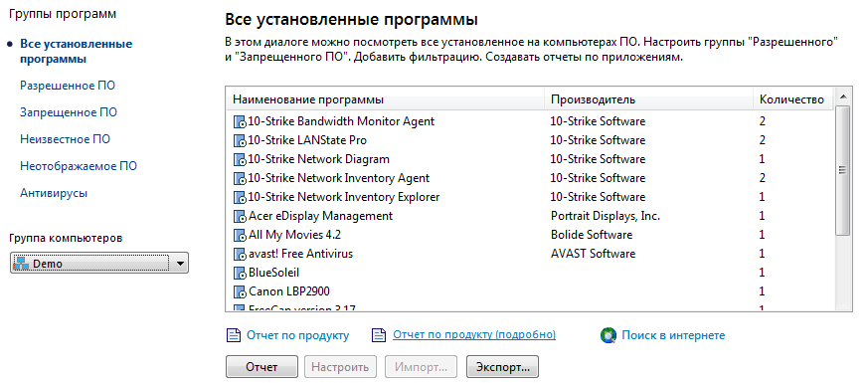This screenshot has width=868, height=383.
Task: Click the Acer eDisplay Management program icon
Action: pyautogui.click(x=240, y=216)
